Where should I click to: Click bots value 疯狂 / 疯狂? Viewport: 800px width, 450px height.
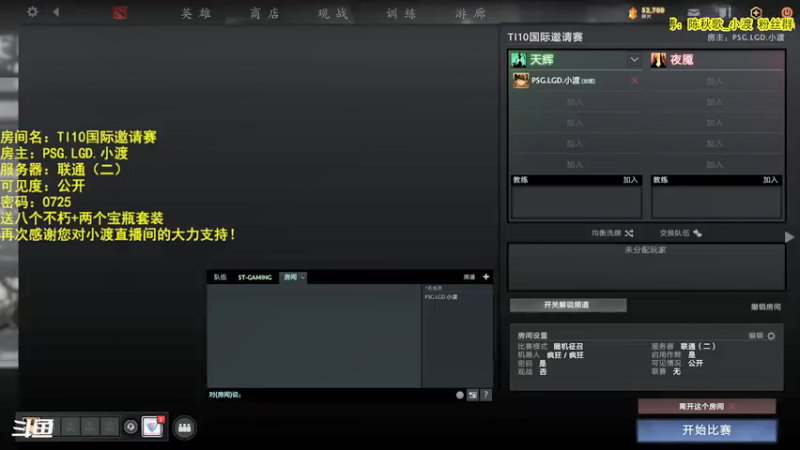tap(565, 355)
